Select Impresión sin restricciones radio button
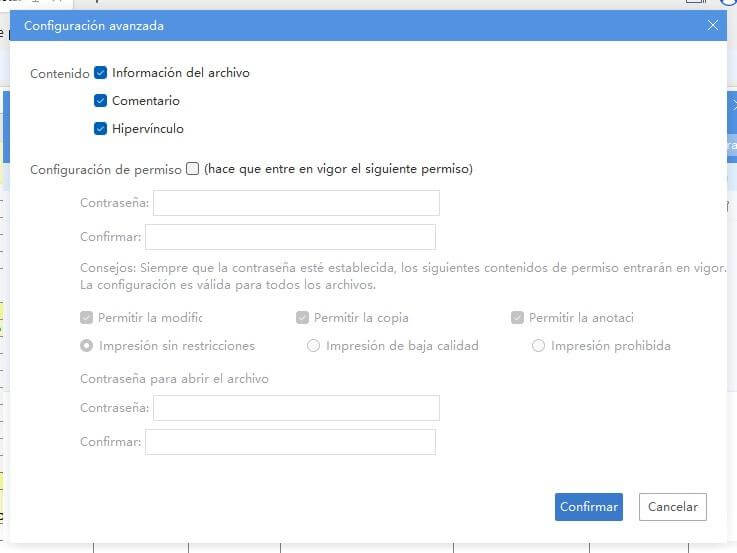This screenshot has height=553, width=737. (x=86, y=346)
